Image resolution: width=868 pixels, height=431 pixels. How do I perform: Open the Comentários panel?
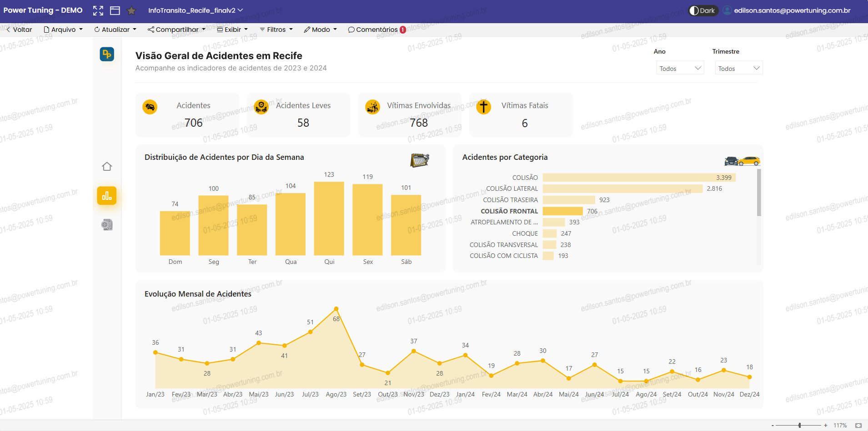376,30
